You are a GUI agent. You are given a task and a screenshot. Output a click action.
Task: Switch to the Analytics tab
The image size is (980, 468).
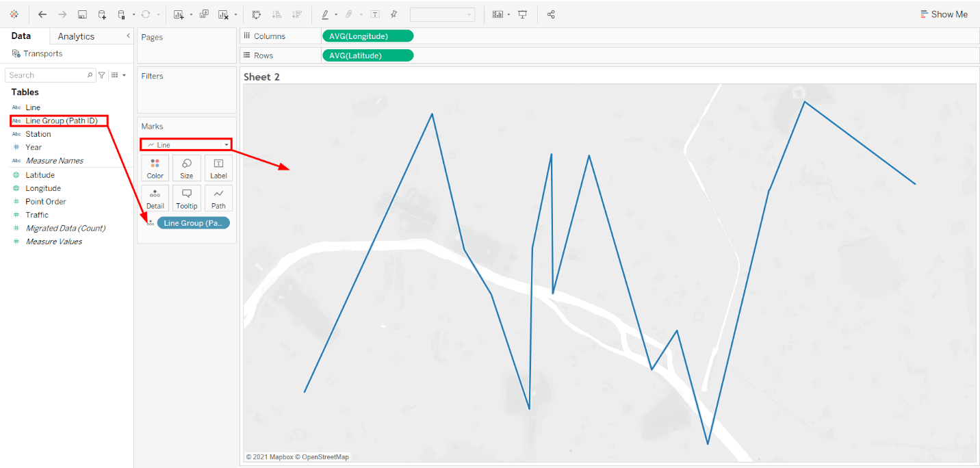tap(76, 36)
